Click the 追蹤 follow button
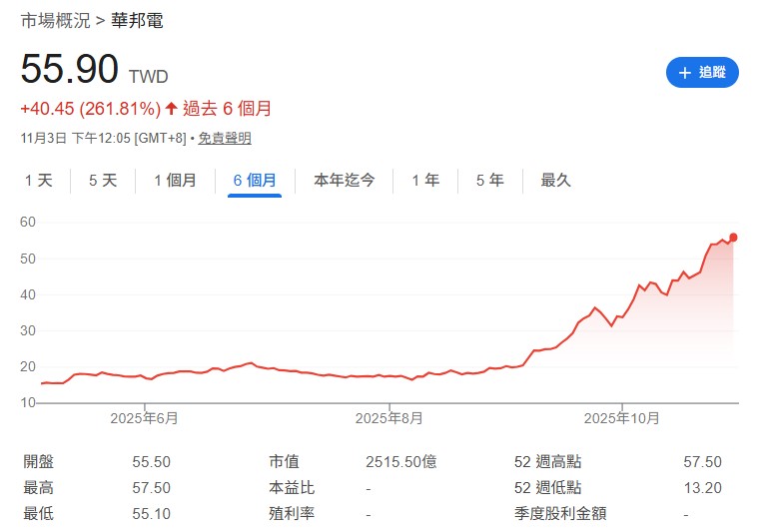 point(702,73)
